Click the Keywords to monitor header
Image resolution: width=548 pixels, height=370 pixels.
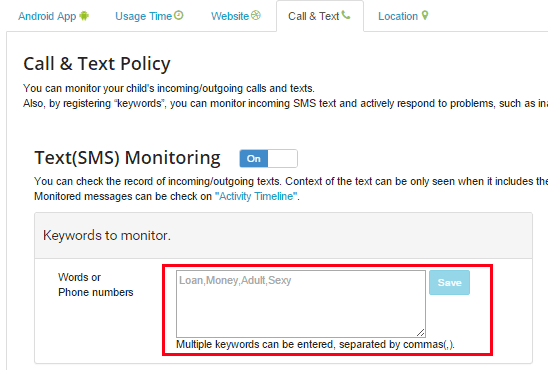tap(283, 235)
